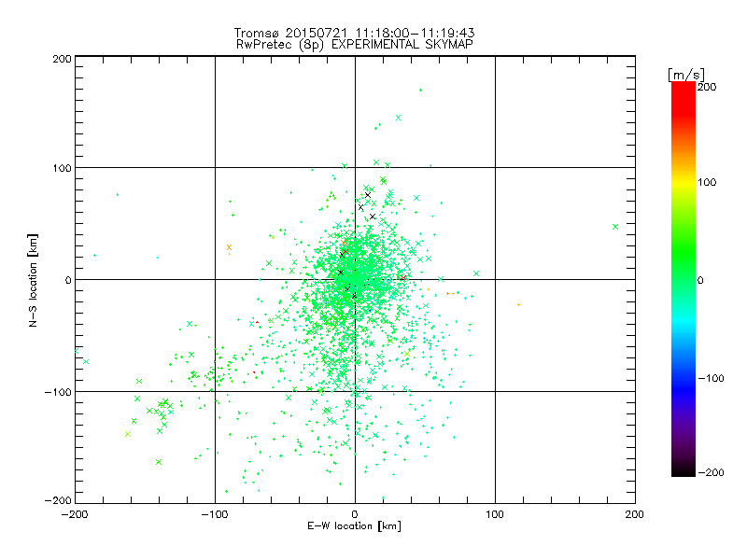Click the colorbar's "-100" tick label
Viewport: 747px width, 560px height.
711,378
